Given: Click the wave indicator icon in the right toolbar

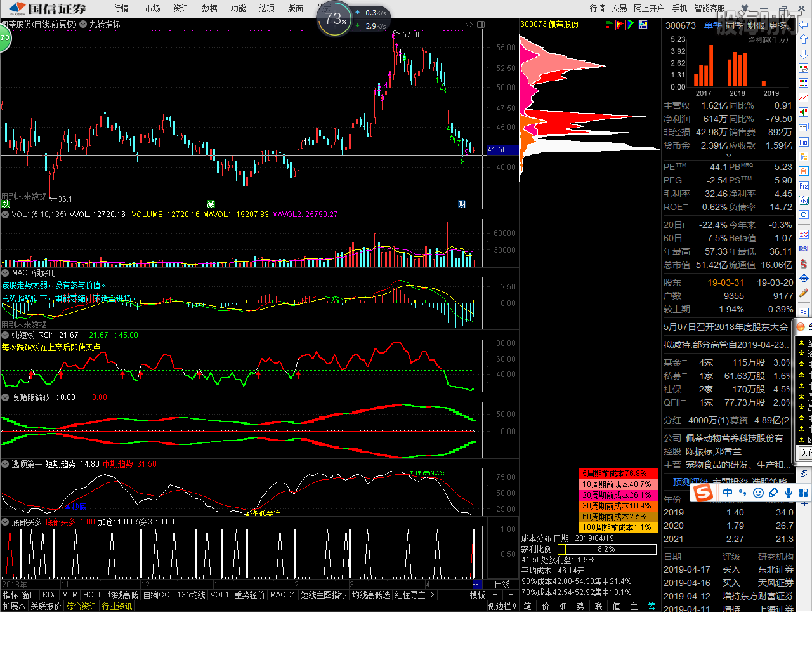Looking at the screenshot, I should (804, 234).
